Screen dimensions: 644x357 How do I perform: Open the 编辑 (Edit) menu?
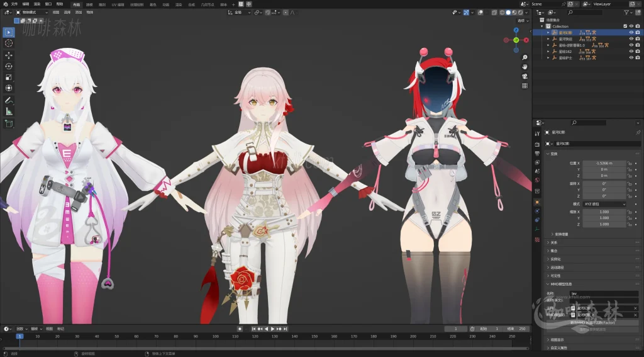pyautogui.click(x=25, y=4)
